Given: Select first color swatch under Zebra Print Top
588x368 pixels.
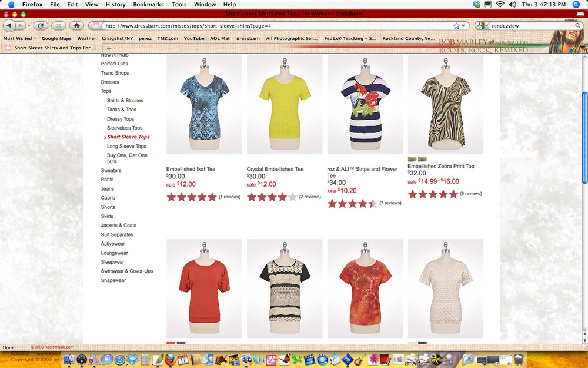Looking at the screenshot, I should tap(412, 160).
